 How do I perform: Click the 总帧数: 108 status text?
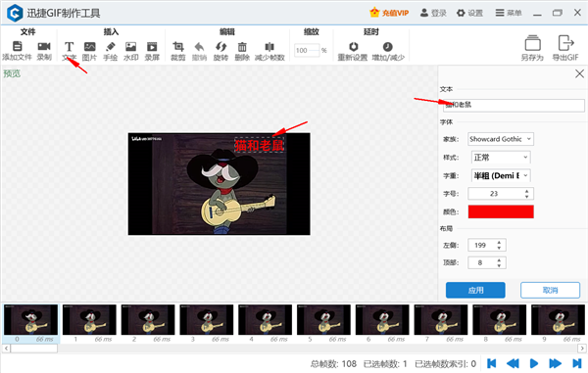pos(333,363)
